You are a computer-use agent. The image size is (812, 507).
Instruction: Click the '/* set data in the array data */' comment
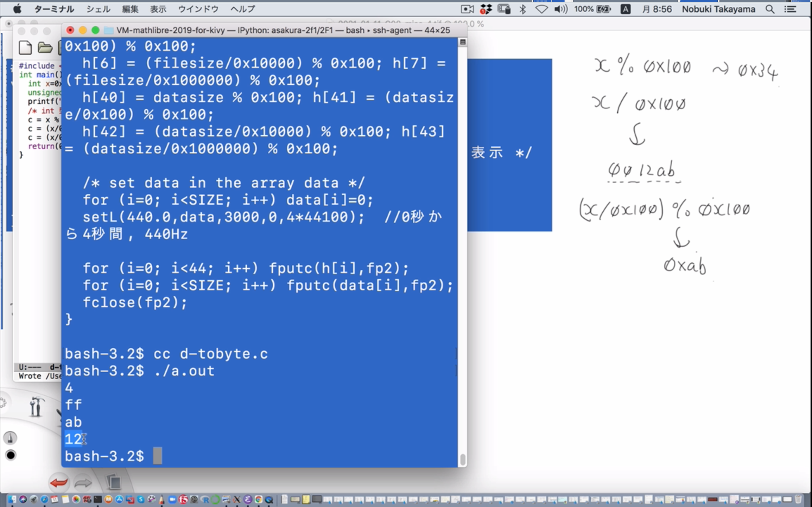224,183
